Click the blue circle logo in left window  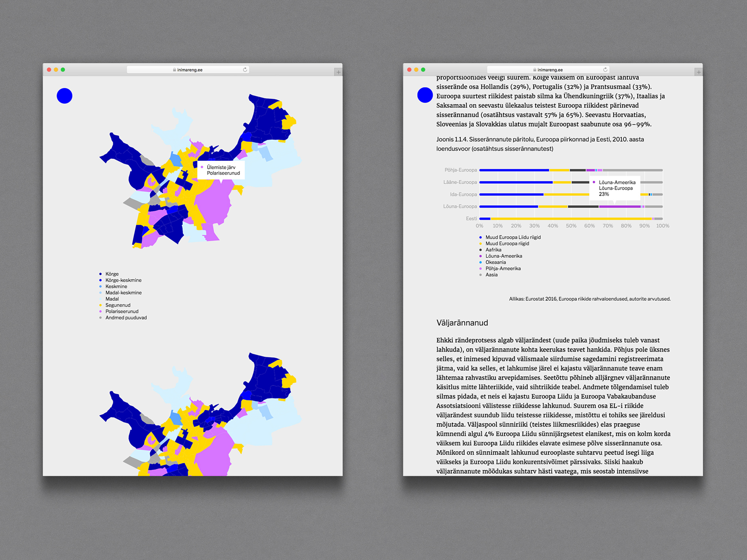(64, 96)
